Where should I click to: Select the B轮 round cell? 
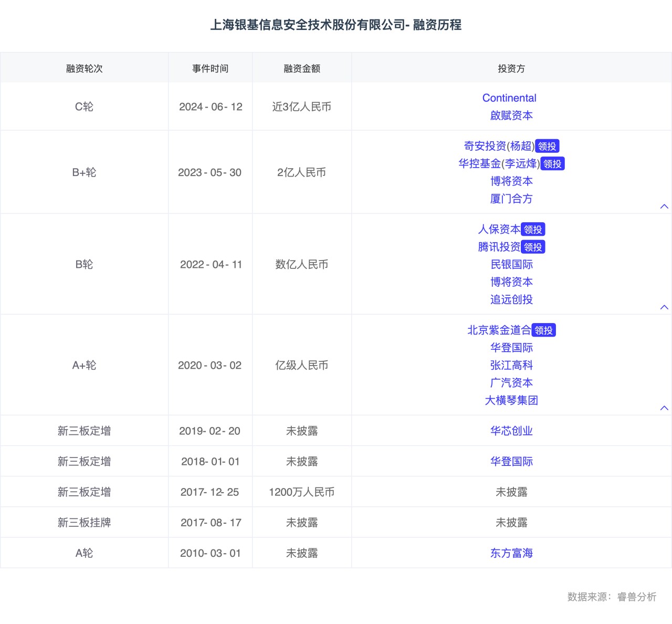click(x=84, y=264)
